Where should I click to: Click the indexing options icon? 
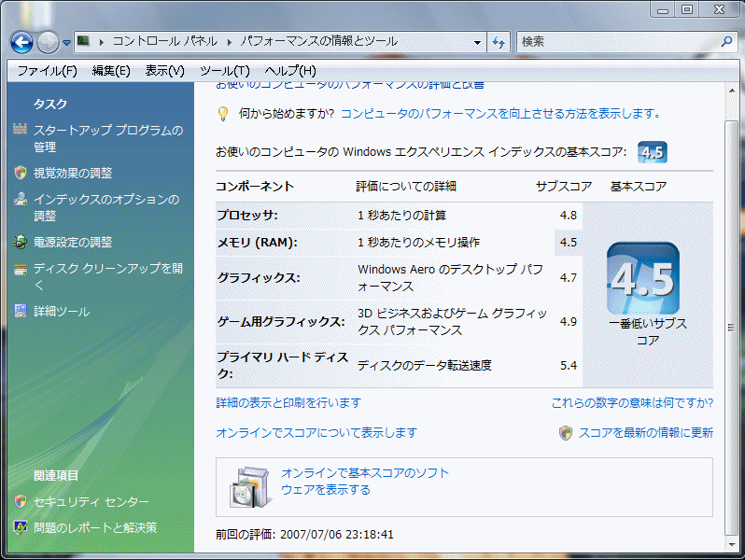(21, 199)
